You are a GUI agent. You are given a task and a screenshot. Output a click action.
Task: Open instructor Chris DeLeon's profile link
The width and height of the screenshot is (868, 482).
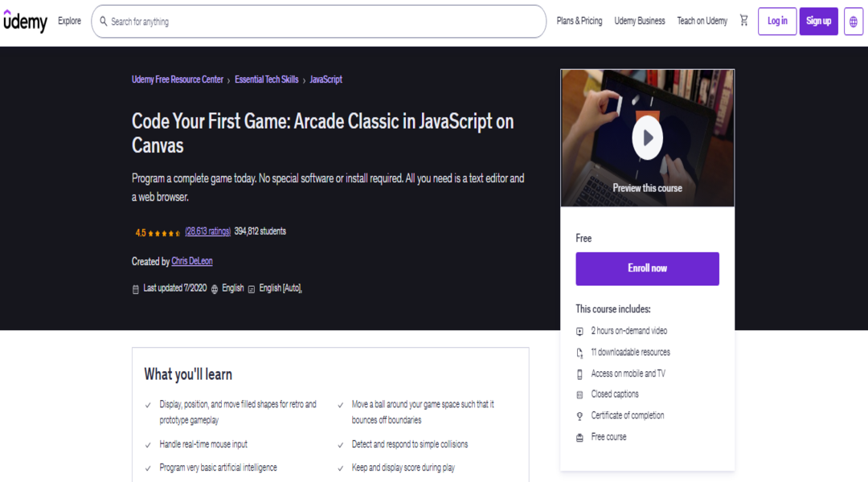191,261
